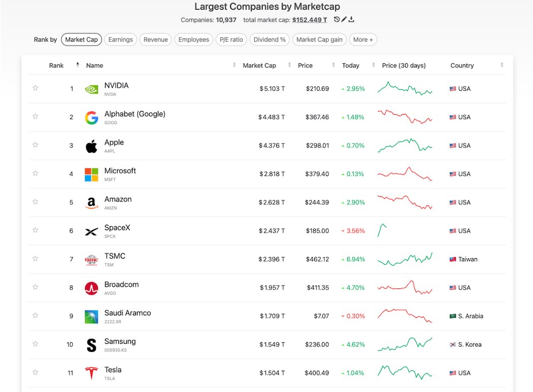This screenshot has height=392, width=533.
Task: Click the SpaceX logo icon
Action: 91,232
